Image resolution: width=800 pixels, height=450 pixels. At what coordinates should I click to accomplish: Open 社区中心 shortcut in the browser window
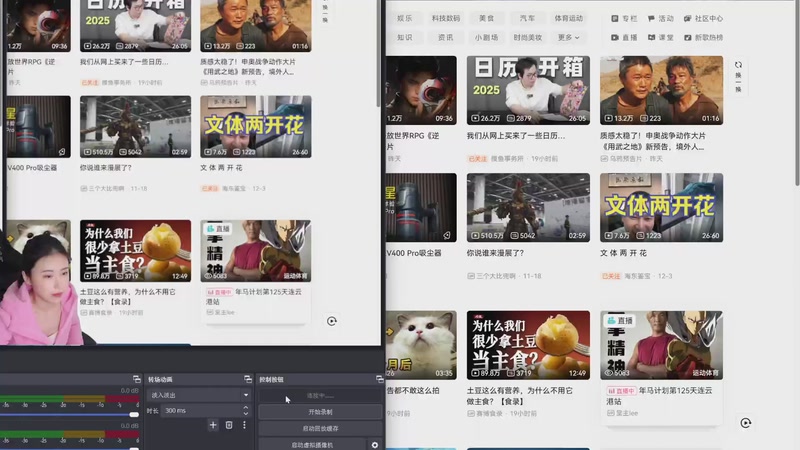click(703, 18)
